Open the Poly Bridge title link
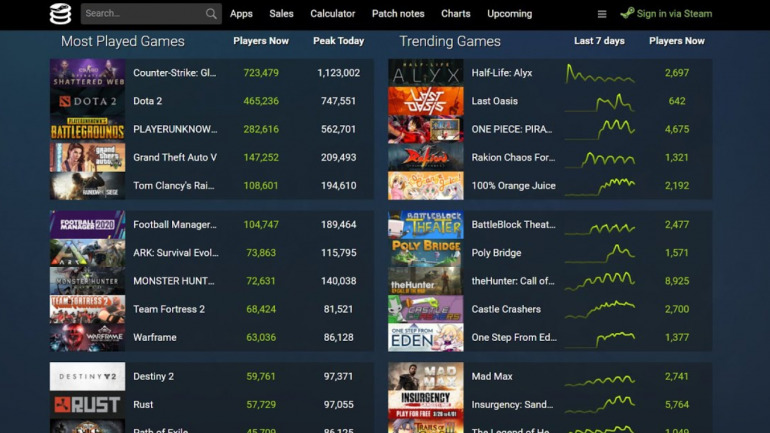 [496, 253]
